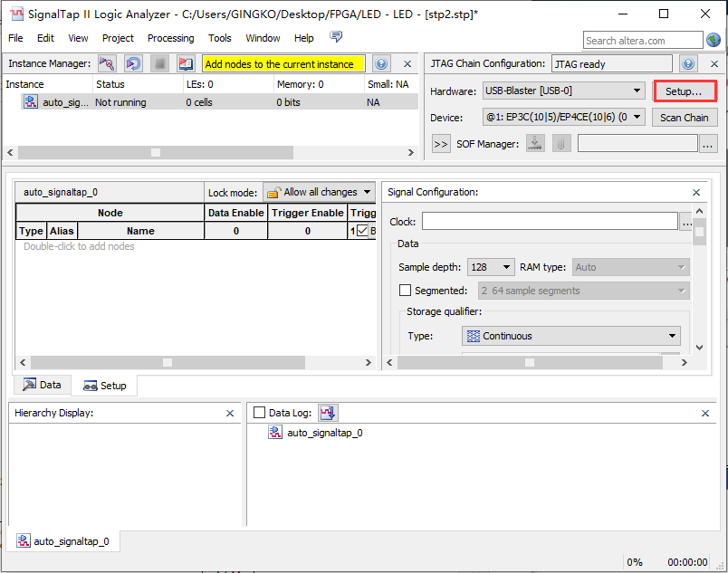Open the Hardware dropdown showing USB-Blaster

tap(563, 91)
